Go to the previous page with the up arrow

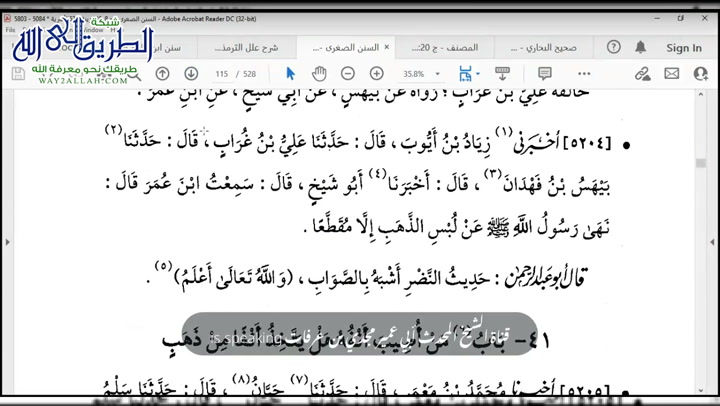[x=163, y=73]
